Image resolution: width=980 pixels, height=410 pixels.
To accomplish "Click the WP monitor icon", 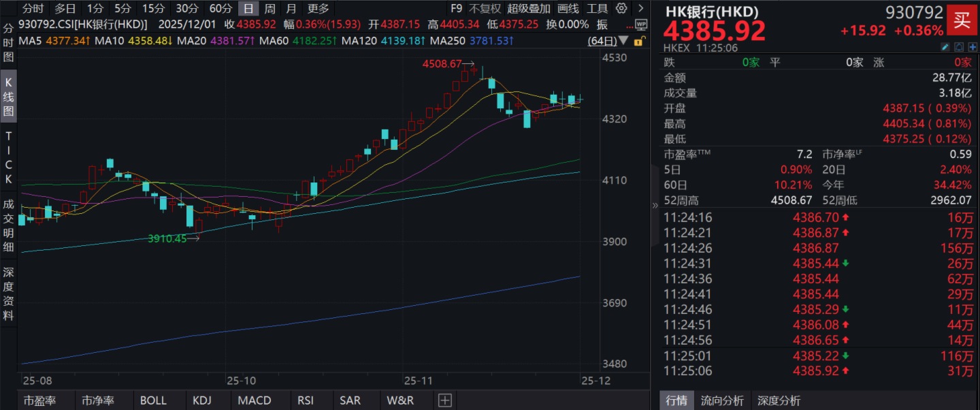I will 640,25.
